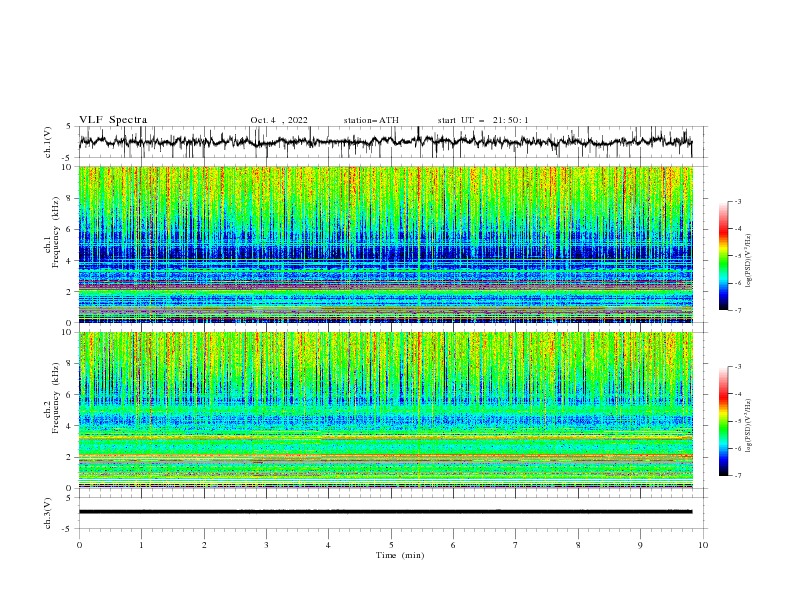Click the "Time (min)" axis title

pos(400,555)
